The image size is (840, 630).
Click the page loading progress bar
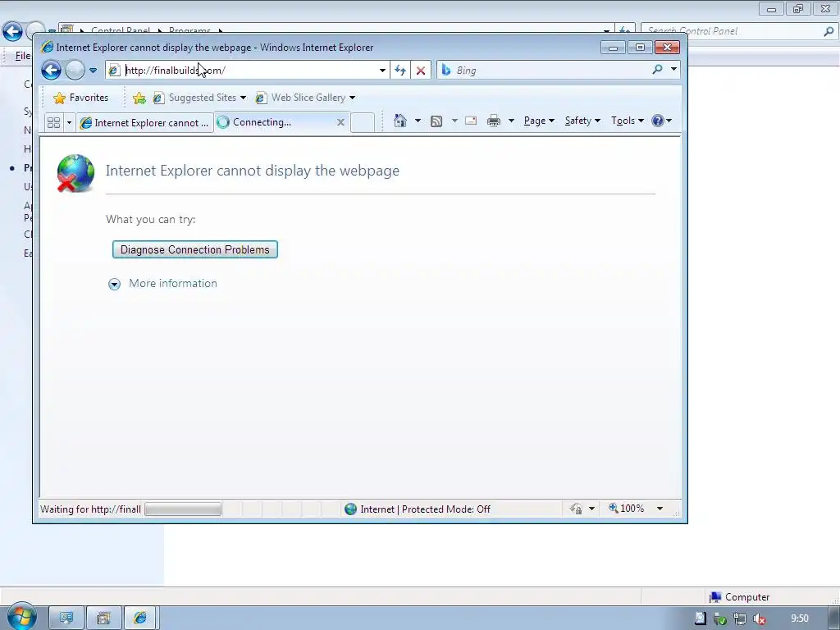183,509
